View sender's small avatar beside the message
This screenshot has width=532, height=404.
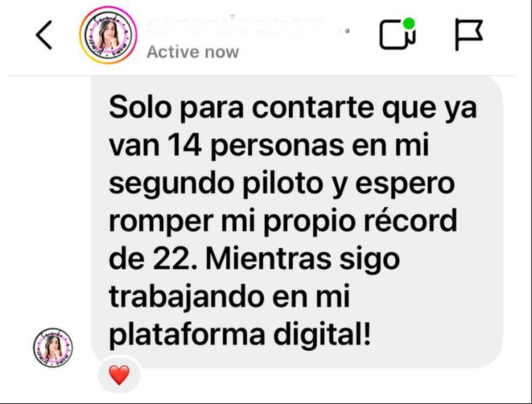point(53,348)
